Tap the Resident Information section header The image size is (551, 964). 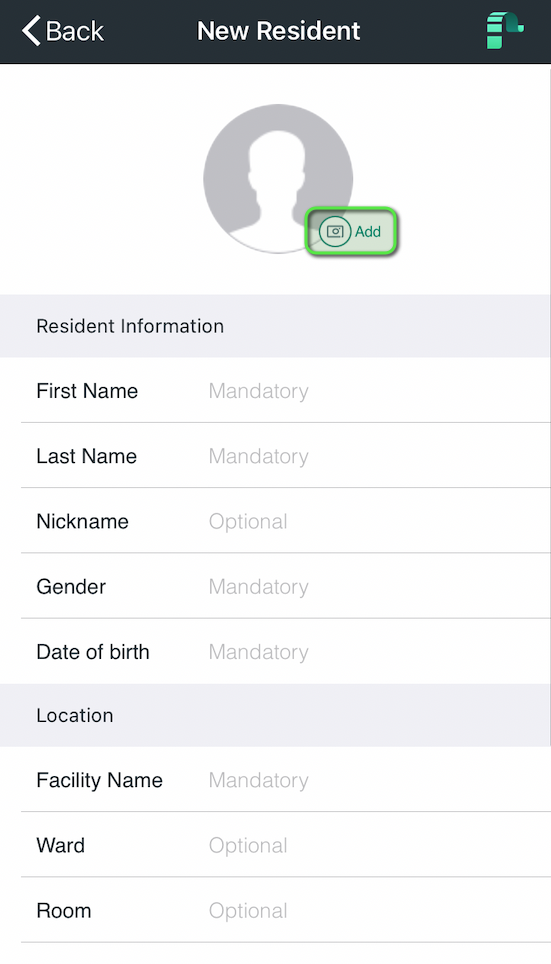(x=274, y=326)
